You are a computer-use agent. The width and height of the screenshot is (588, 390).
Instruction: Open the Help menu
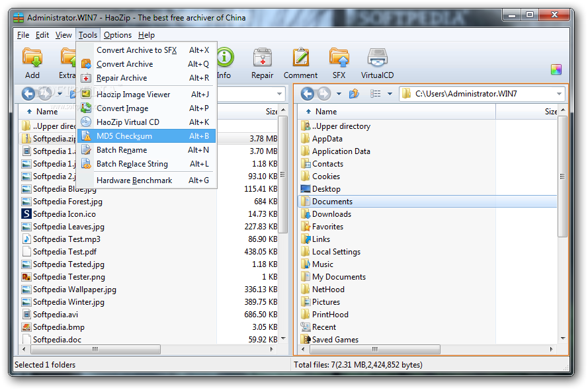pyautogui.click(x=146, y=35)
